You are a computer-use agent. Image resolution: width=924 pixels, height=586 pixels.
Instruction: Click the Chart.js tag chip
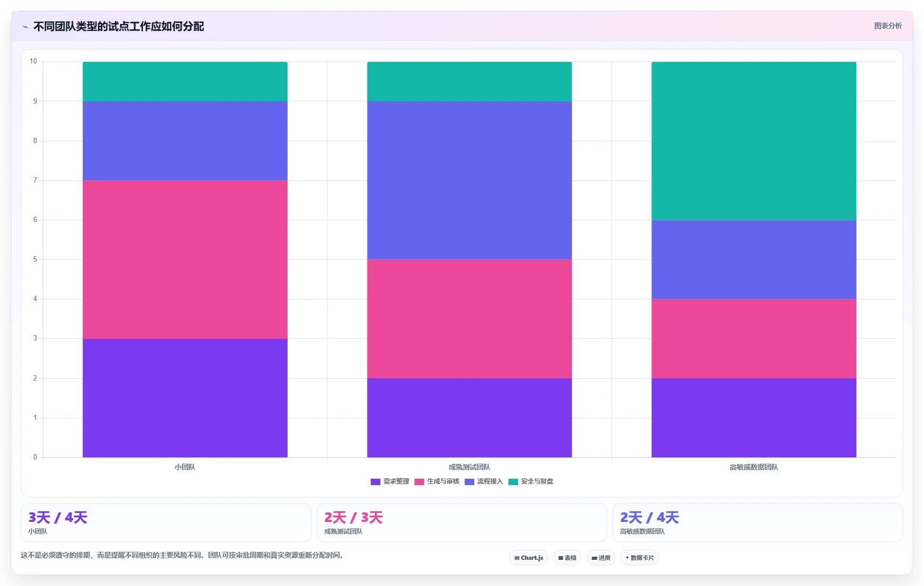pos(529,558)
